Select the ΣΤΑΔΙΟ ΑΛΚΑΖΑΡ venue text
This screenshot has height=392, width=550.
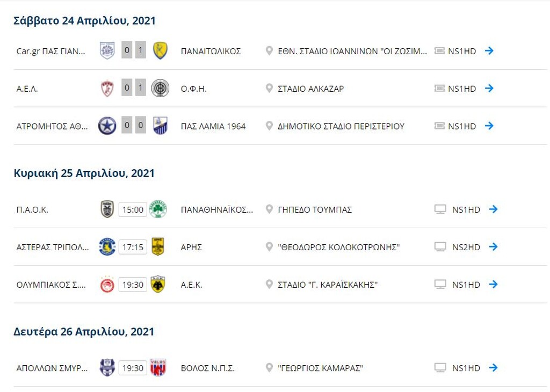311,89
